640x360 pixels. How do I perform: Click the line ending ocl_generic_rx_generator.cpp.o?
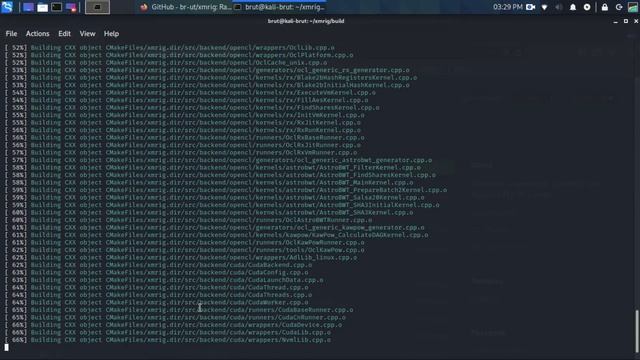207,70
